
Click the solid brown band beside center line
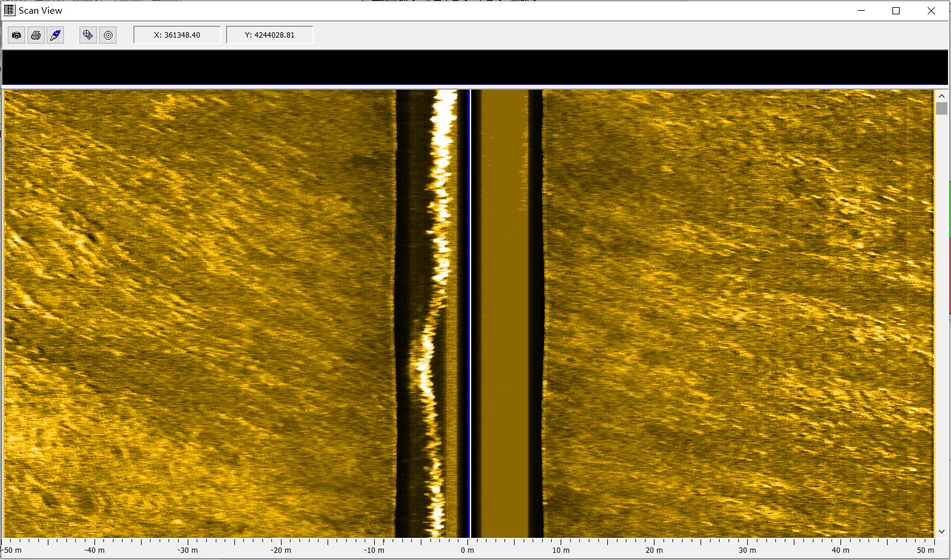[504, 299]
